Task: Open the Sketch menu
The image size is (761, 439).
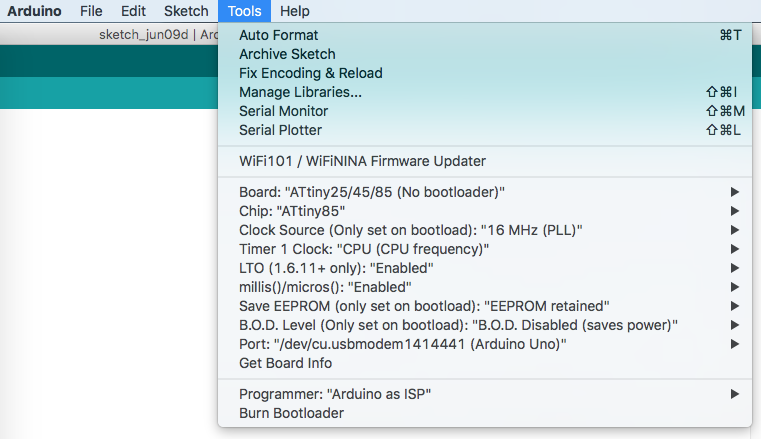Action: point(186,11)
